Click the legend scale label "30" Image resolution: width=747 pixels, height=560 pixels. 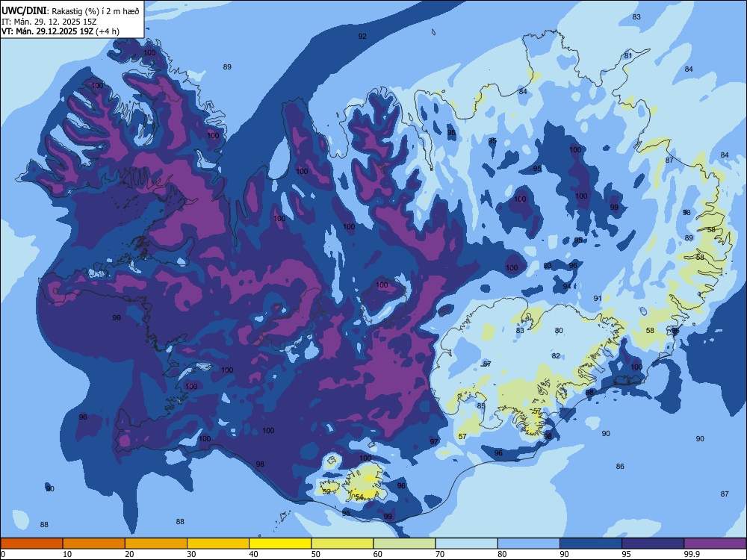click(x=191, y=554)
